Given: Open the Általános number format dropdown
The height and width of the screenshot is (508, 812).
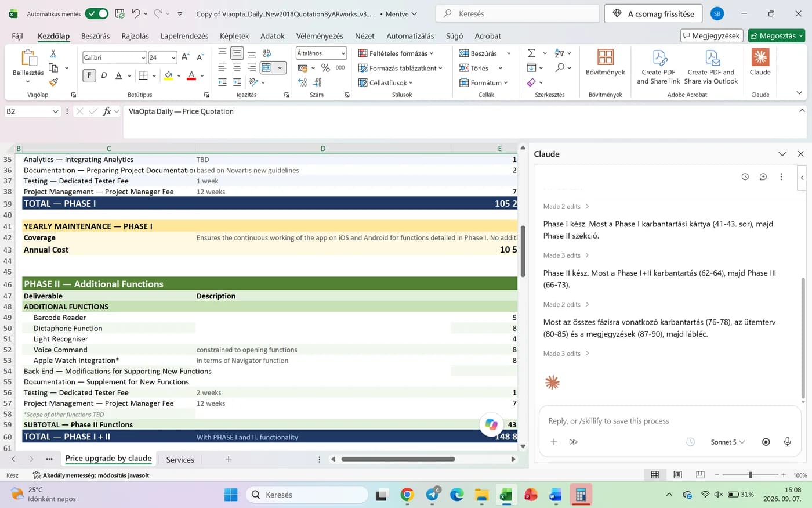Looking at the screenshot, I should [321, 53].
